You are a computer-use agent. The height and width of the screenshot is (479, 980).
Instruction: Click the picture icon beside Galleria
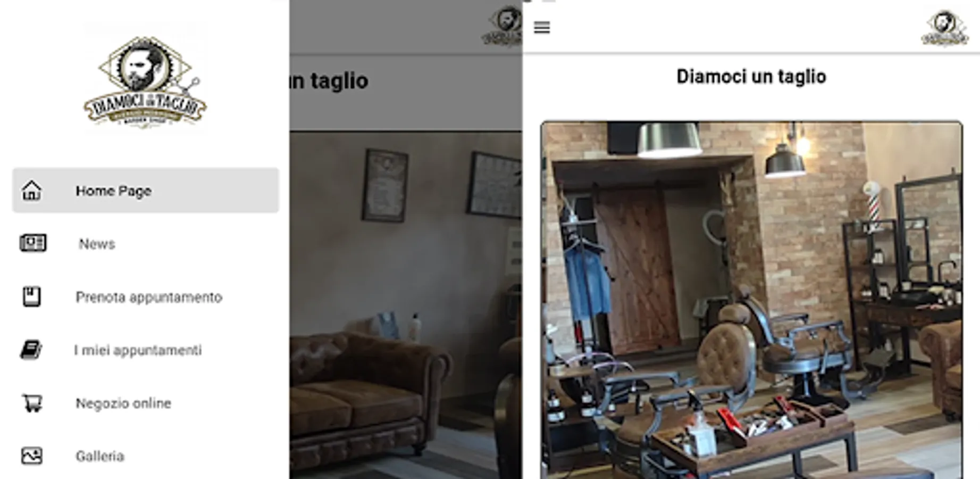32,456
